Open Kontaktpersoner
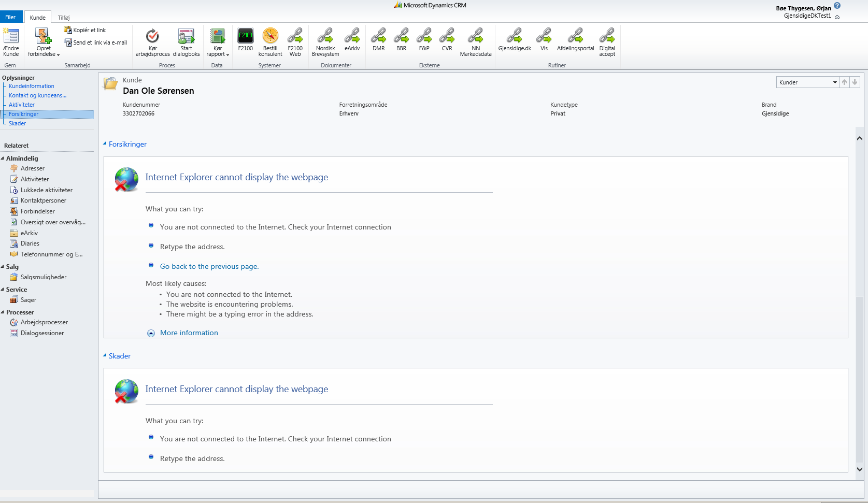The image size is (868, 503). [x=43, y=200]
